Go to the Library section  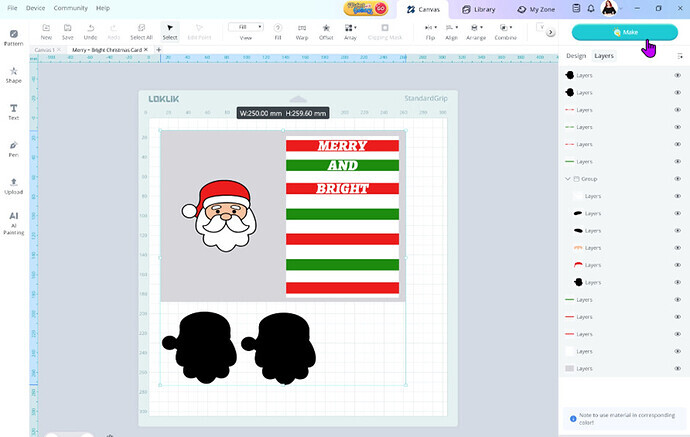tap(478, 9)
